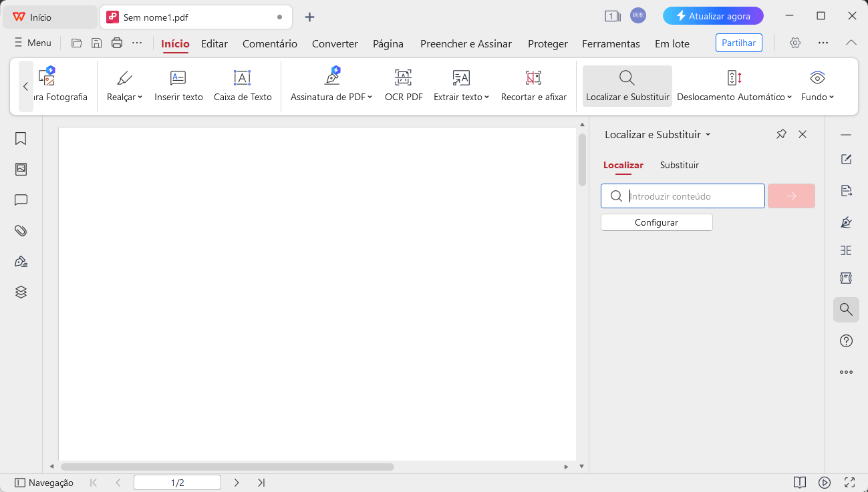
Task: Select the Caixa de Texto tool
Action: tap(243, 85)
